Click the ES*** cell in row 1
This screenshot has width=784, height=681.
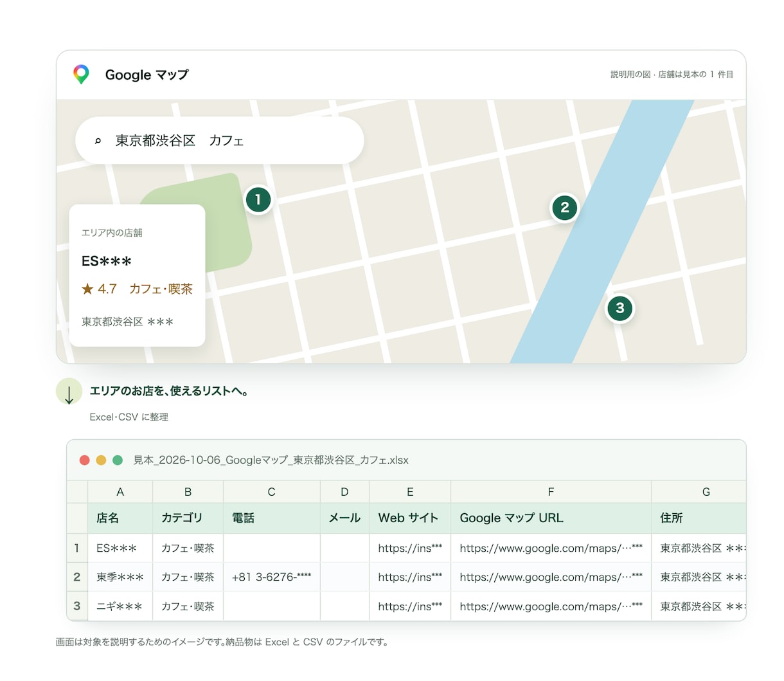(120, 548)
